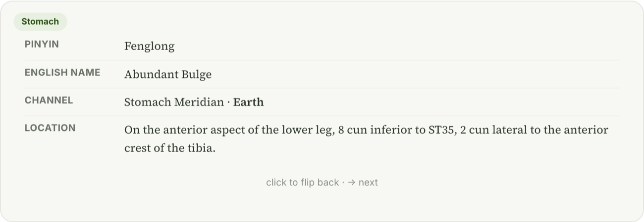
Task: Click the dot separator between Meridian and Earth
Action: pyautogui.click(x=228, y=103)
